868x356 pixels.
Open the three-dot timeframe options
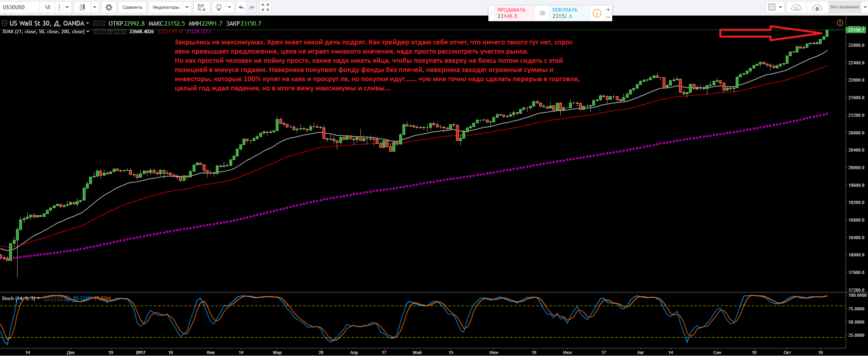click(x=59, y=7)
